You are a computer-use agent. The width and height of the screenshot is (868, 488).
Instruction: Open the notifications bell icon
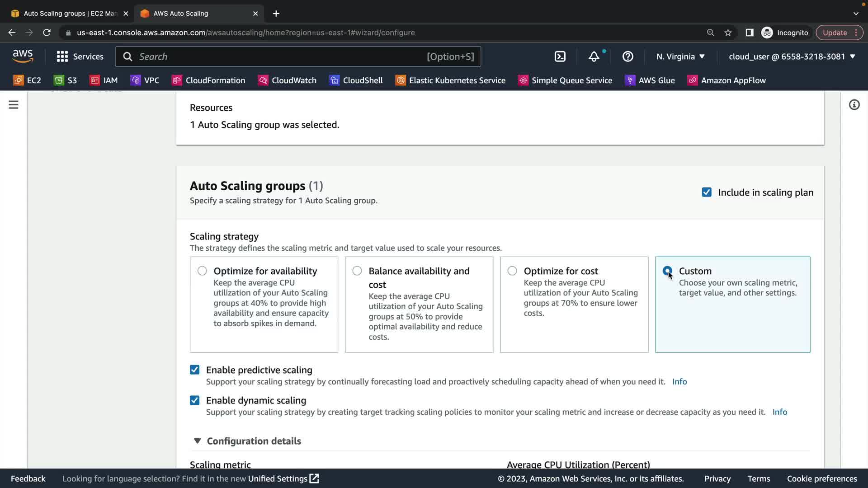point(594,56)
